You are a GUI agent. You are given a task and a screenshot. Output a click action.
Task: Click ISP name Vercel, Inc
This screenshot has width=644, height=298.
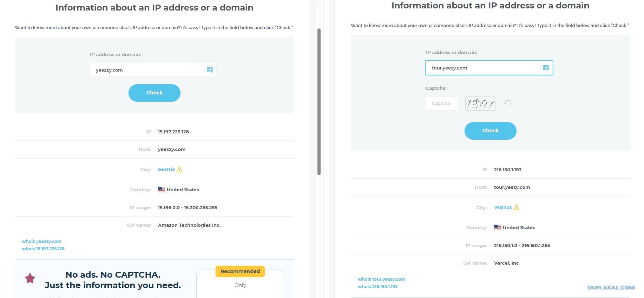pyautogui.click(x=506, y=263)
